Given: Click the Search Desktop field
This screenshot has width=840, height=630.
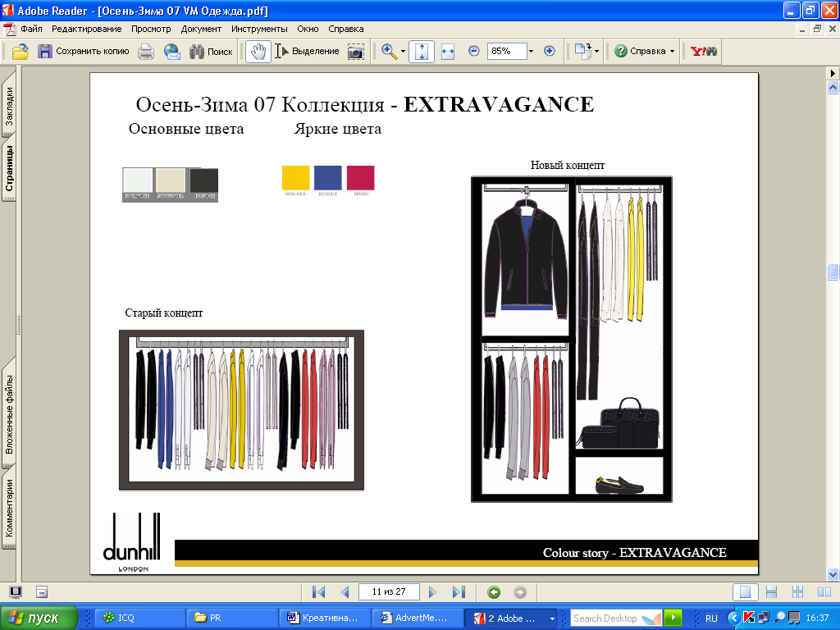Looking at the screenshot, I should click(616, 618).
